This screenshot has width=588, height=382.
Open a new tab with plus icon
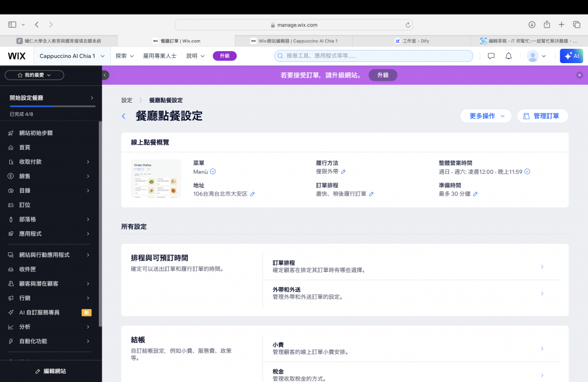562,25
